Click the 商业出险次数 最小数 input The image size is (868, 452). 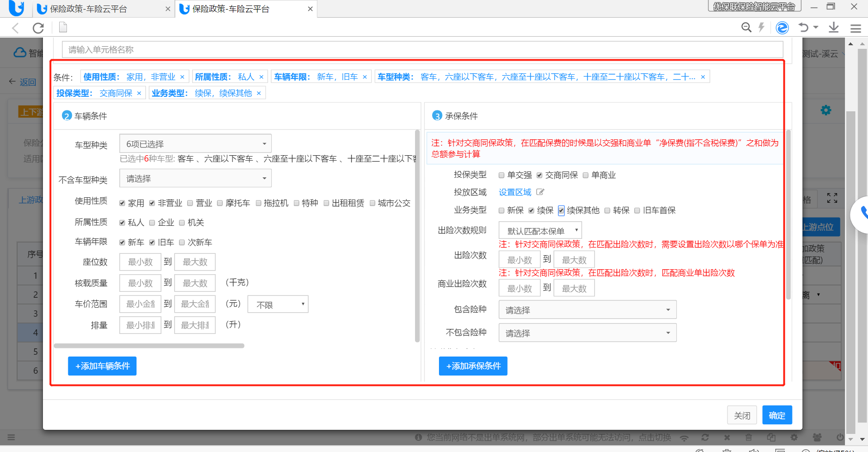tap(519, 288)
